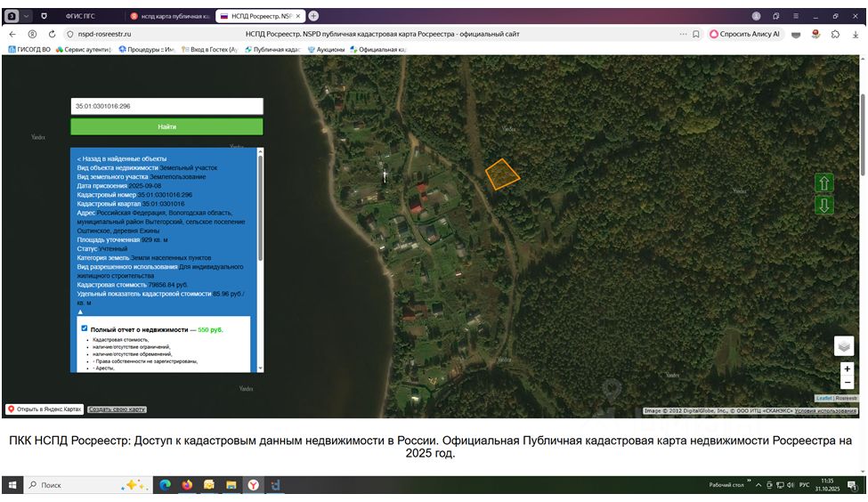Open File Explorer from taskbar

pos(231,485)
